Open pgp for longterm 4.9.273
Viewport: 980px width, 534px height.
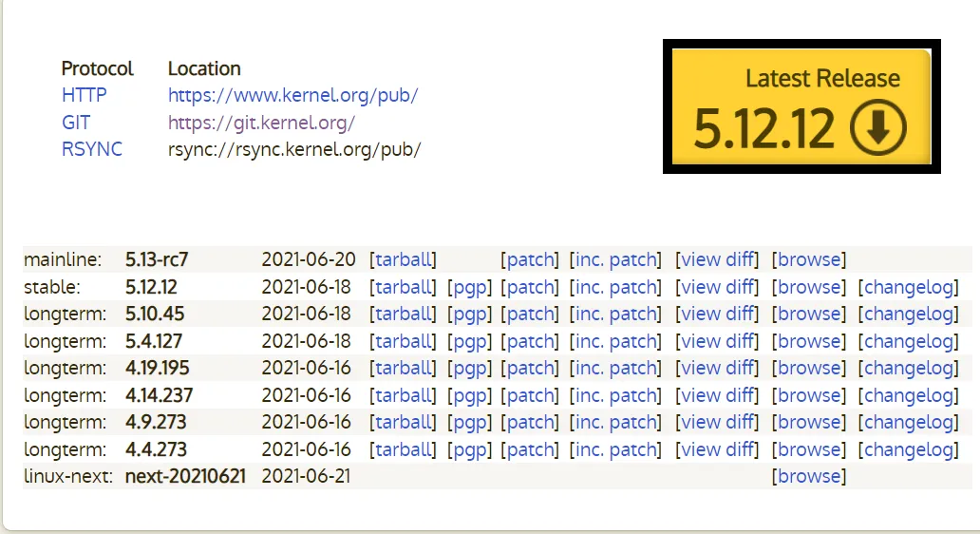click(469, 423)
